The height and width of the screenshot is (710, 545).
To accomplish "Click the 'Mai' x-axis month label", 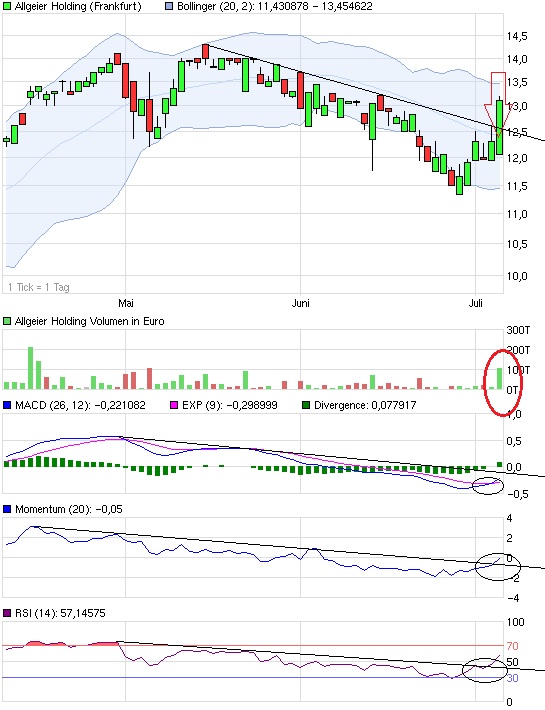I will point(125,302).
